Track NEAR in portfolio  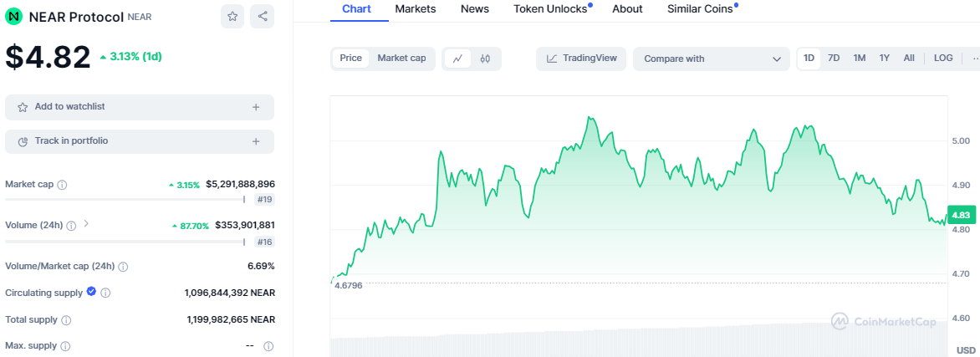(140, 141)
